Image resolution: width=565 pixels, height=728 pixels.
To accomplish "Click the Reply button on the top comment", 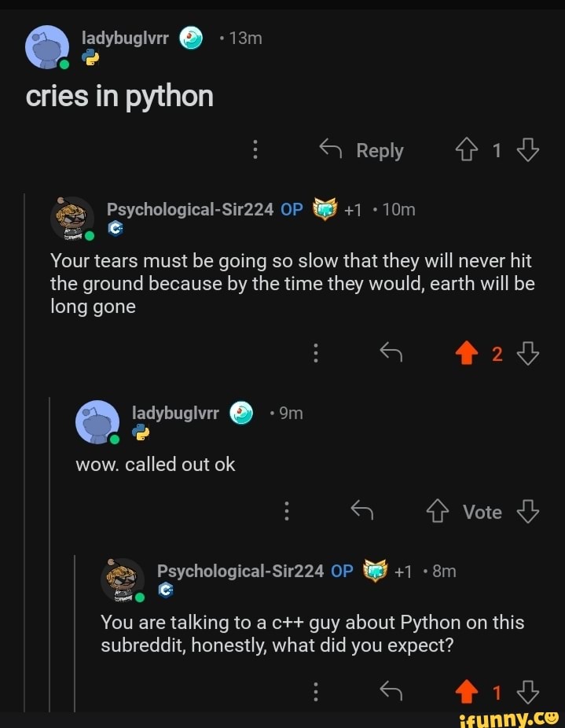I will (380, 150).
